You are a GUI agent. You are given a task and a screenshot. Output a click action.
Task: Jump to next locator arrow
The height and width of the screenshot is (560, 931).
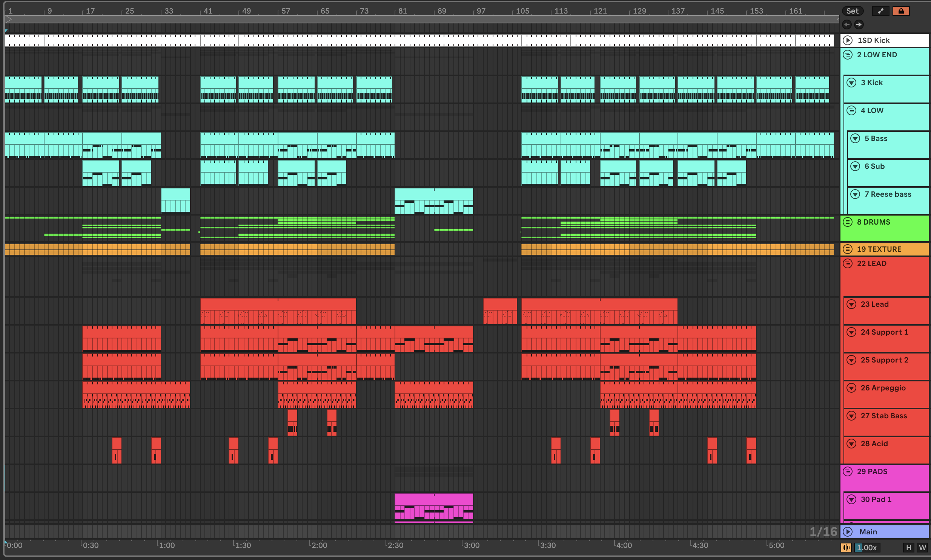click(x=859, y=24)
